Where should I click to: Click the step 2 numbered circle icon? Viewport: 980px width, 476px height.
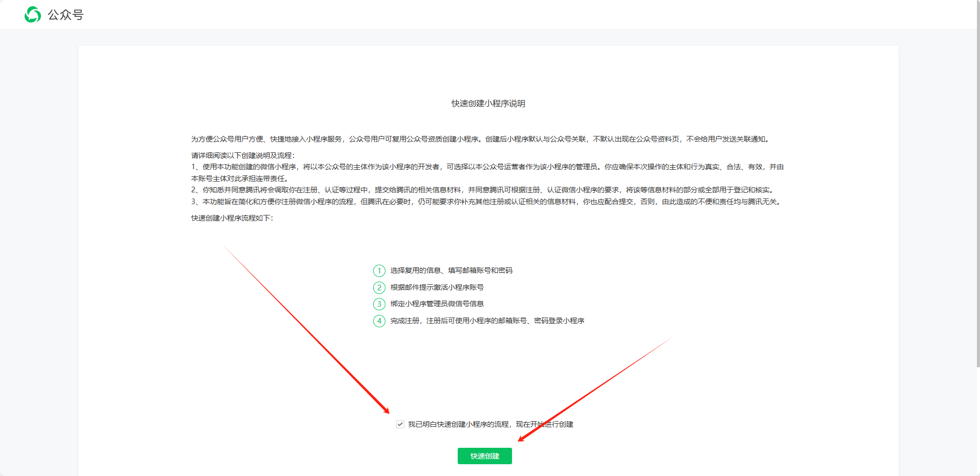[379, 287]
